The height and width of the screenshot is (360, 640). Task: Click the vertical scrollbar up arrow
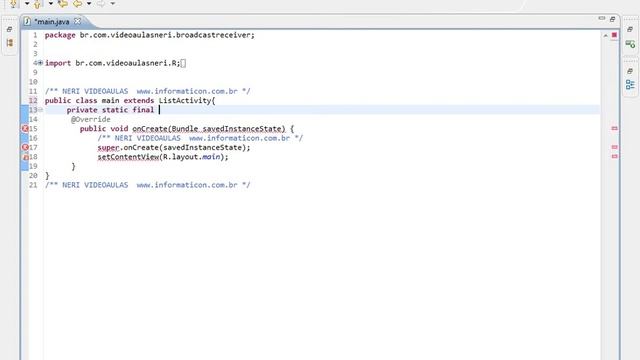(x=605, y=36)
